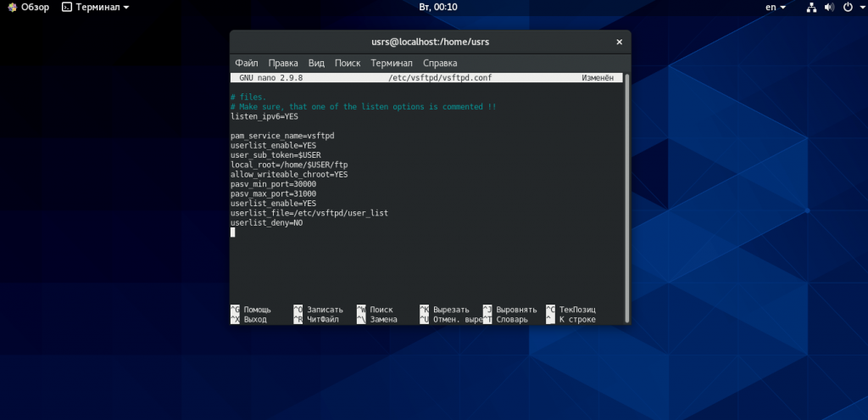This screenshot has width=868, height=420.
Task: Click the terminal icon beside Терминал label
Action: click(67, 7)
